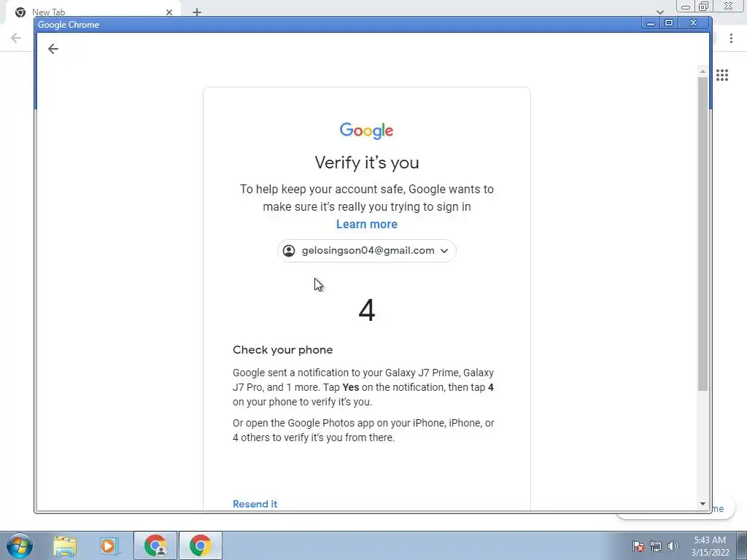Click the 'Verify it's you' heading

[367, 163]
